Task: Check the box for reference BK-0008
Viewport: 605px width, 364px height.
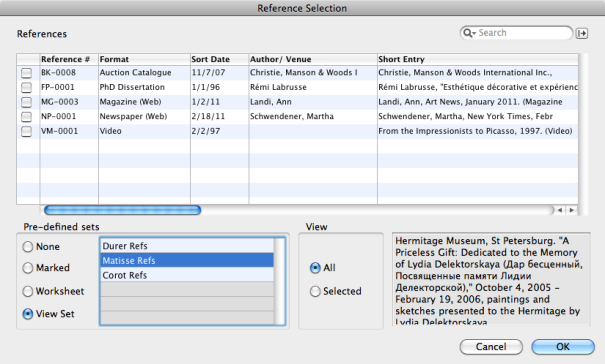Action: (x=26, y=73)
